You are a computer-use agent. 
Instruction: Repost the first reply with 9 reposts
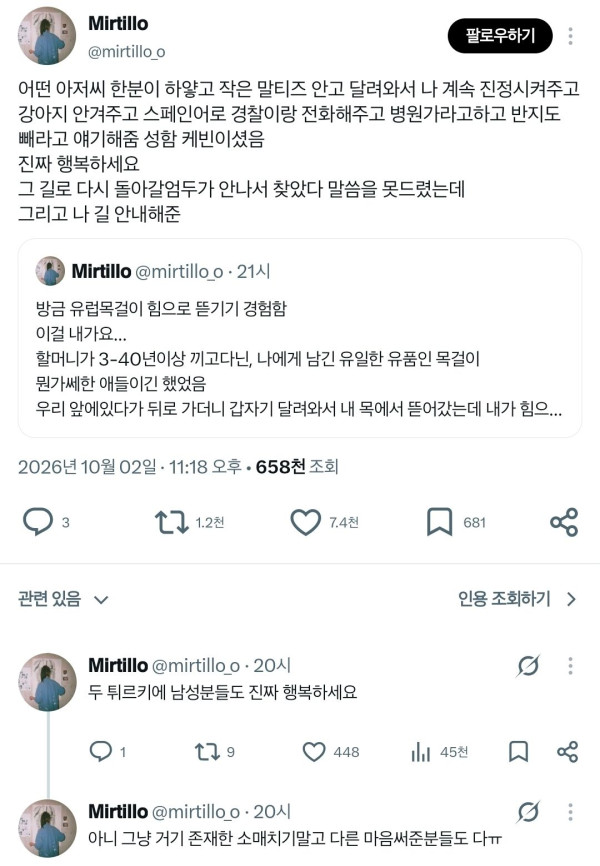[207, 752]
